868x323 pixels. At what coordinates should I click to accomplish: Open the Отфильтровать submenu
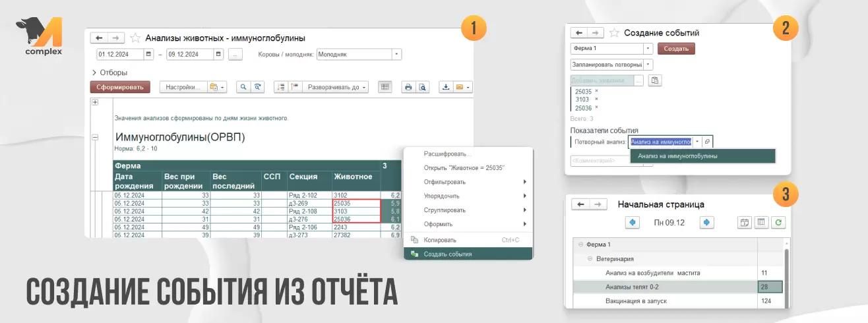click(468, 182)
